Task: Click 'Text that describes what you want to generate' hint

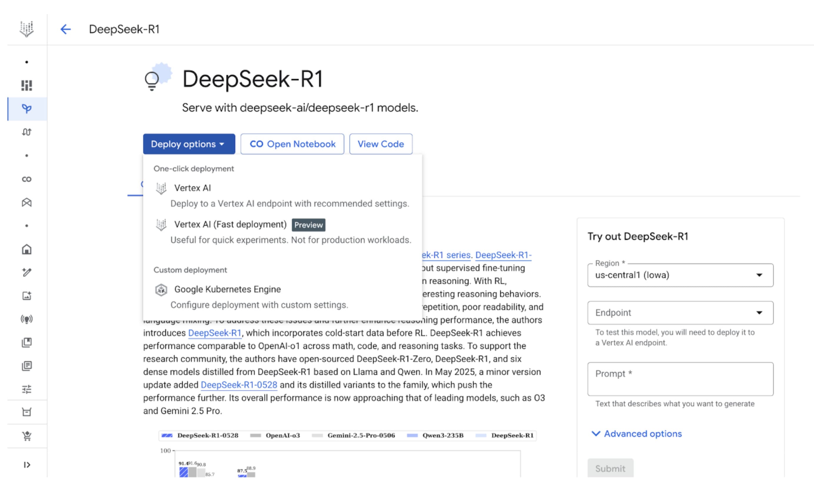Action: pyautogui.click(x=675, y=404)
